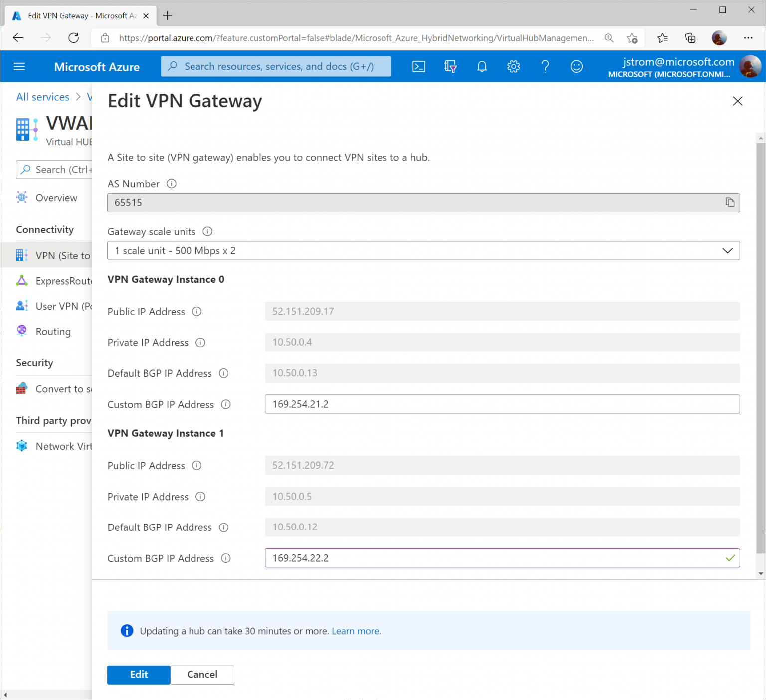Open Azure Cloud Shell from the top bar
This screenshot has height=700, width=766.
[419, 66]
